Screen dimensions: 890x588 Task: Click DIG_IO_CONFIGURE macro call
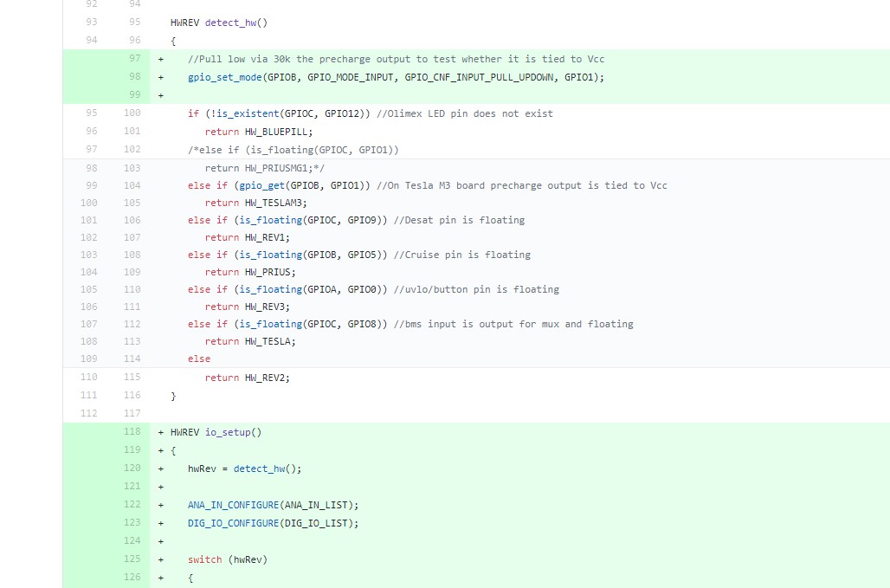click(233, 523)
